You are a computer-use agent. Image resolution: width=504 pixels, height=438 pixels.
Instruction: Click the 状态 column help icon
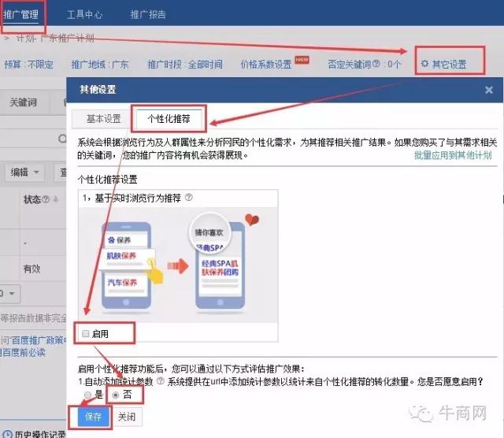46,199
